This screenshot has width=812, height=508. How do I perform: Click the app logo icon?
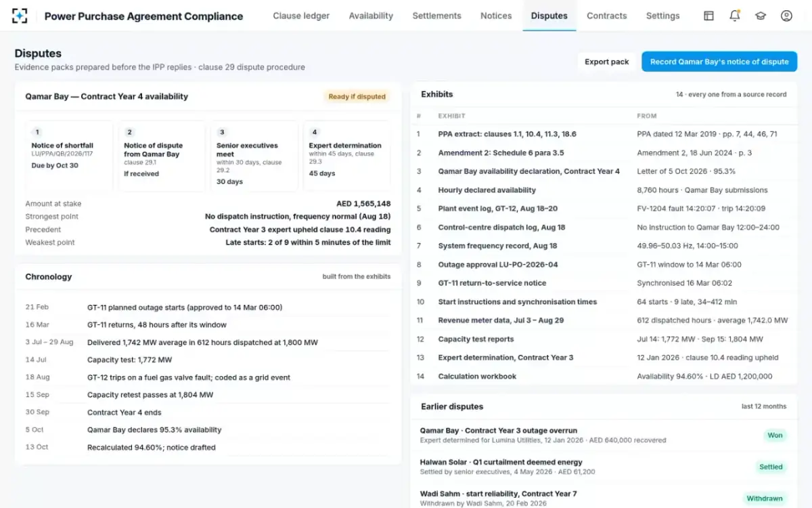click(20, 16)
